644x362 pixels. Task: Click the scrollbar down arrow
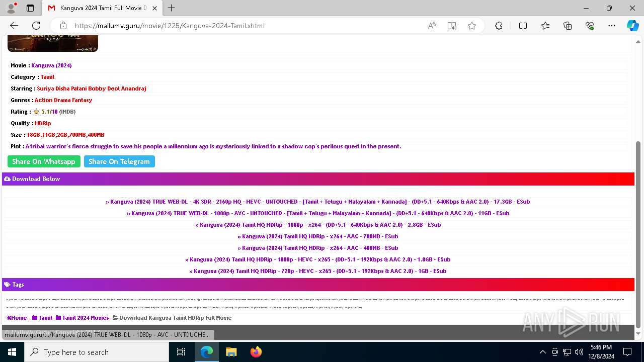[x=638, y=333]
